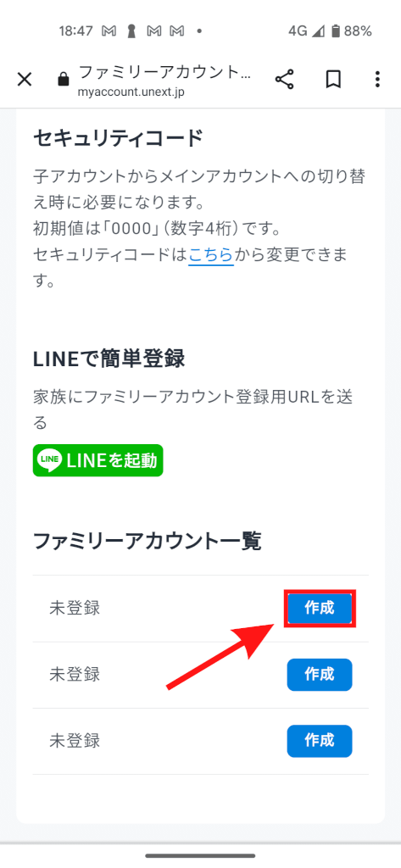The width and height of the screenshot is (401, 868).
Task: Click 作成 for the second 未登録 account
Action: 320,675
